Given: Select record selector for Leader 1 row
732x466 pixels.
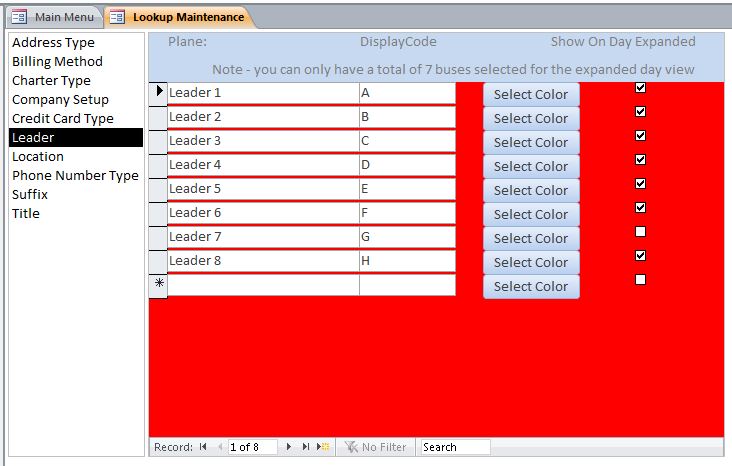Looking at the screenshot, I should 158,93.
